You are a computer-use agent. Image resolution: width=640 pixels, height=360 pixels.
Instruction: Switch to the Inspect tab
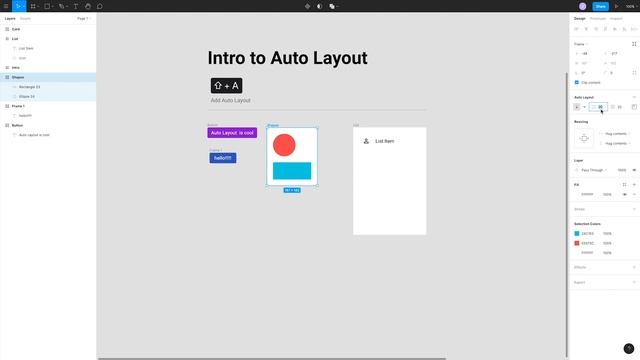tap(616, 18)
